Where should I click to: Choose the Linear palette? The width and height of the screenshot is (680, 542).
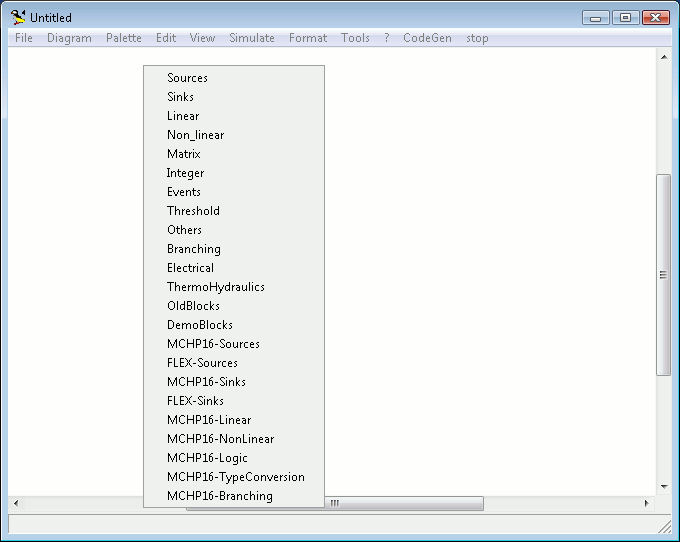[x=234, y=116]
